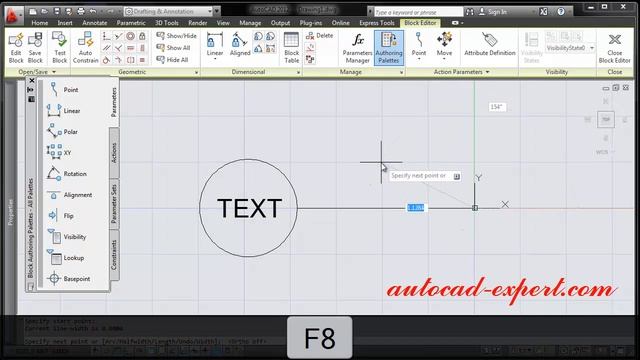Image resolution: width=640 pixels, height=360 pixels.
Task: Add a Visibility parameter from the palette
Action: (67, 237)
